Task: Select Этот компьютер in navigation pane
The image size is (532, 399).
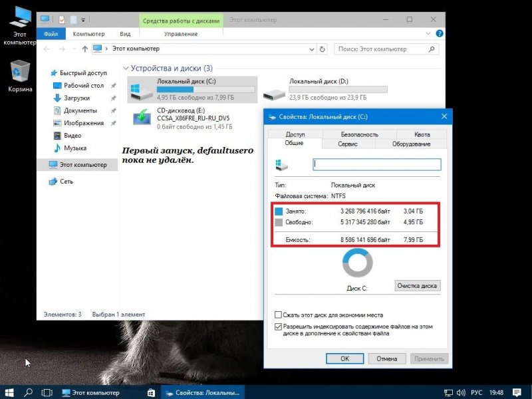Action: [x=78, y=165]
